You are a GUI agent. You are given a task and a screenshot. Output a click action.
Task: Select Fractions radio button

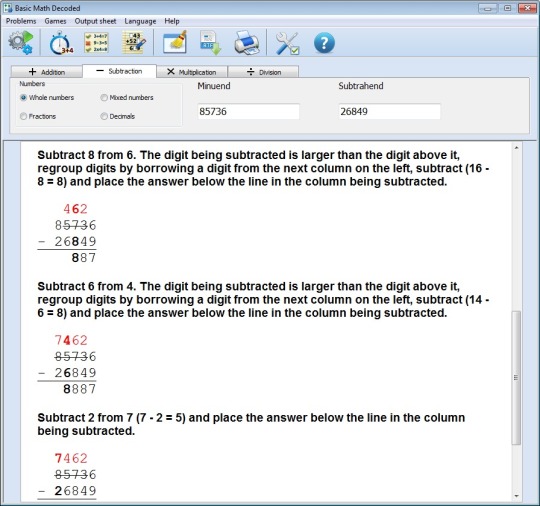23,116
